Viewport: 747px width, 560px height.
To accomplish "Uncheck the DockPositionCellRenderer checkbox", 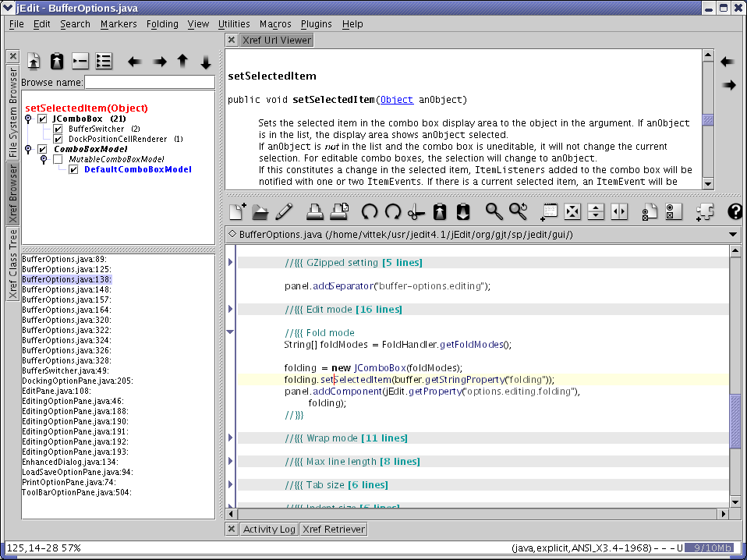I will point(58,139).
